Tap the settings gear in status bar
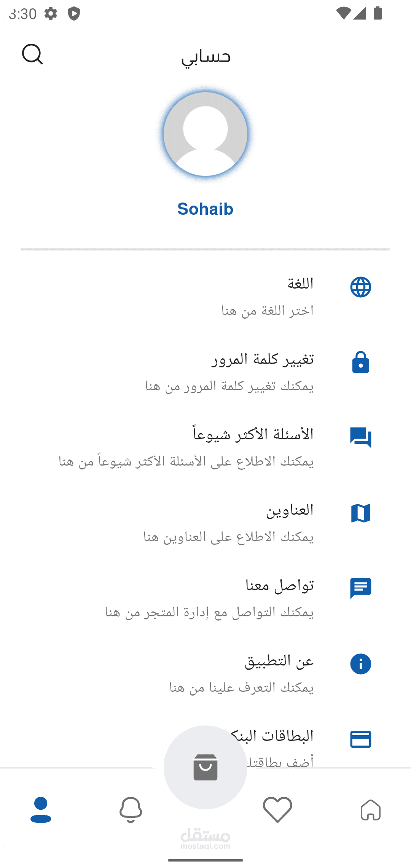Screen dimensions: 411x868 point(51,14)
